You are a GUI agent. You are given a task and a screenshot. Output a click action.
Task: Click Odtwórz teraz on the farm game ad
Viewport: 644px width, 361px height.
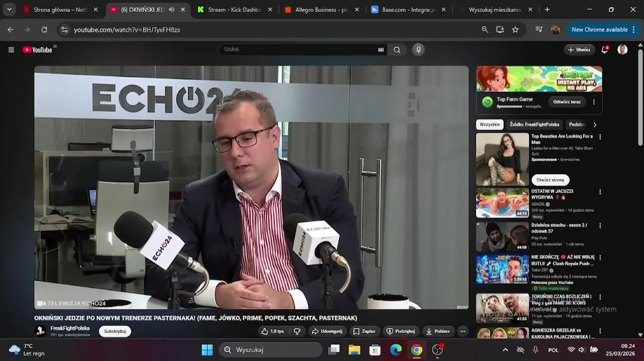567,102
